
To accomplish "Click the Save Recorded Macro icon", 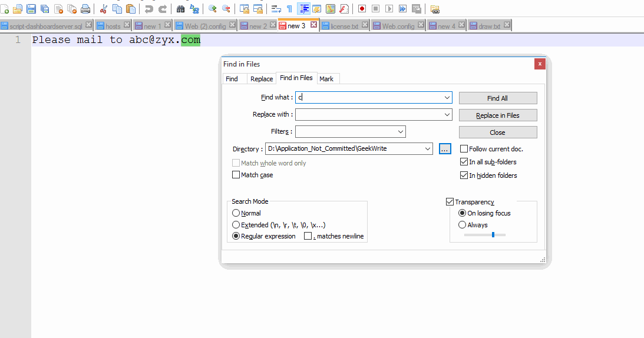I will click(x=416, y=9).
